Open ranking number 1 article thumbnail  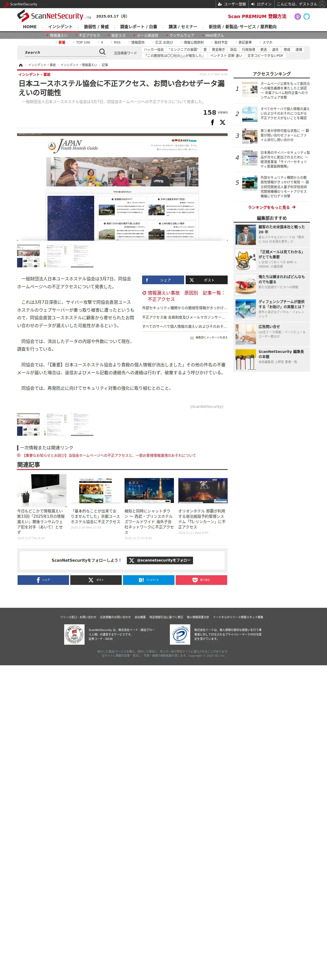pos(250,89)
